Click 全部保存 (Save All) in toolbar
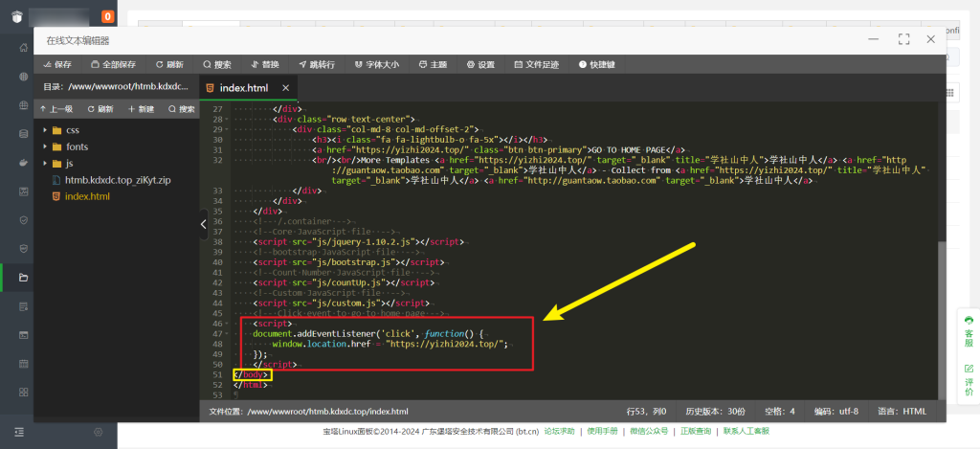The image size is (980, 449). (x=113, y=65)
